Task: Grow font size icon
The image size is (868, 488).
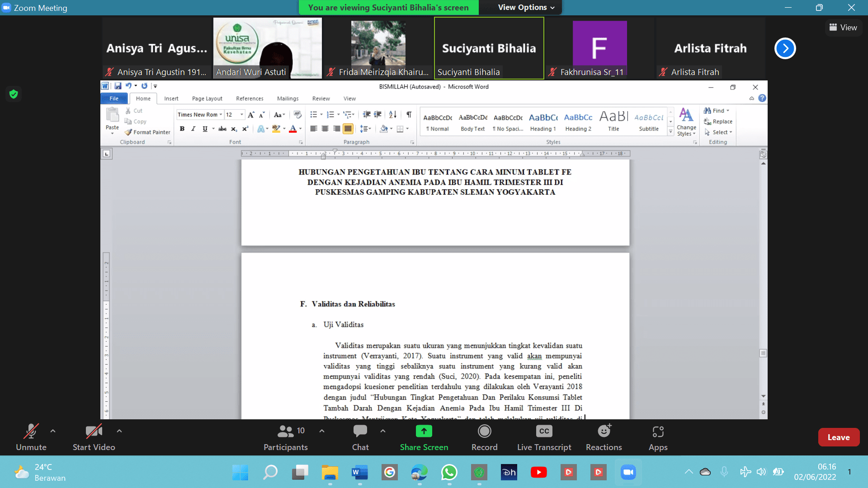Action: 251,115
